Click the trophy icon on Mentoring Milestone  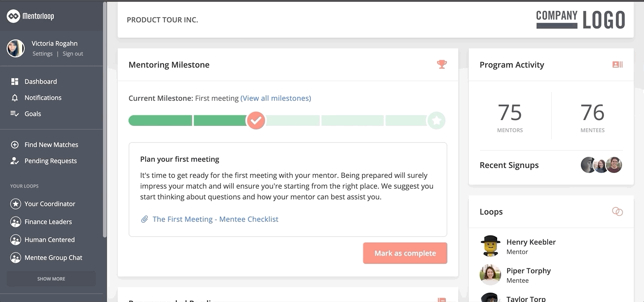[442, 65]
